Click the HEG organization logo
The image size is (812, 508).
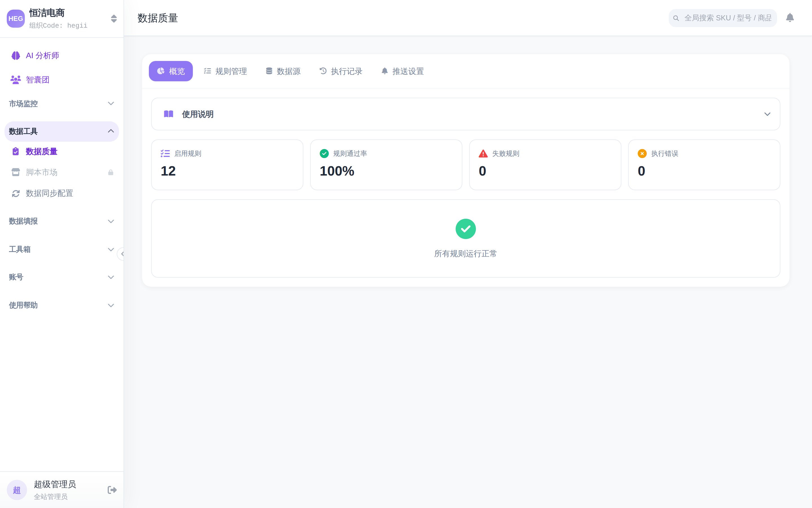pyautogui.click(x=16, y=18)
